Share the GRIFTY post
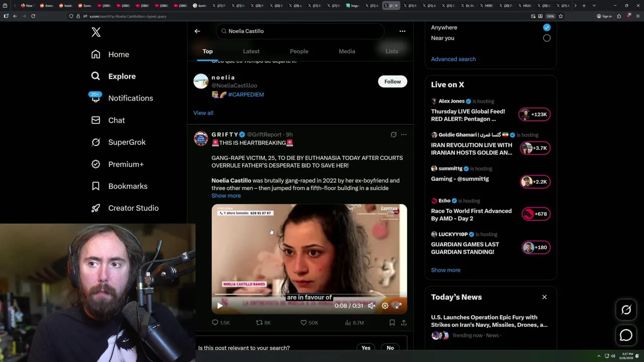This screenshot has width=644, height=362. click(x=404, y=323)
